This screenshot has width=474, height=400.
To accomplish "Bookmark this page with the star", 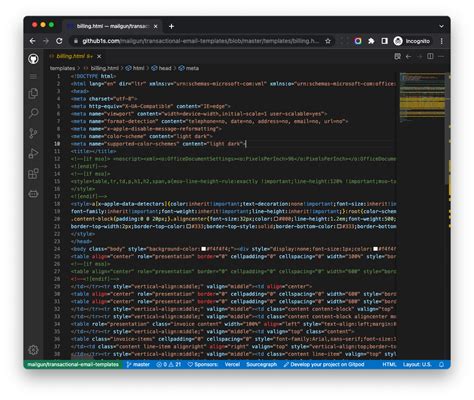I will click(x=328, y=41).
